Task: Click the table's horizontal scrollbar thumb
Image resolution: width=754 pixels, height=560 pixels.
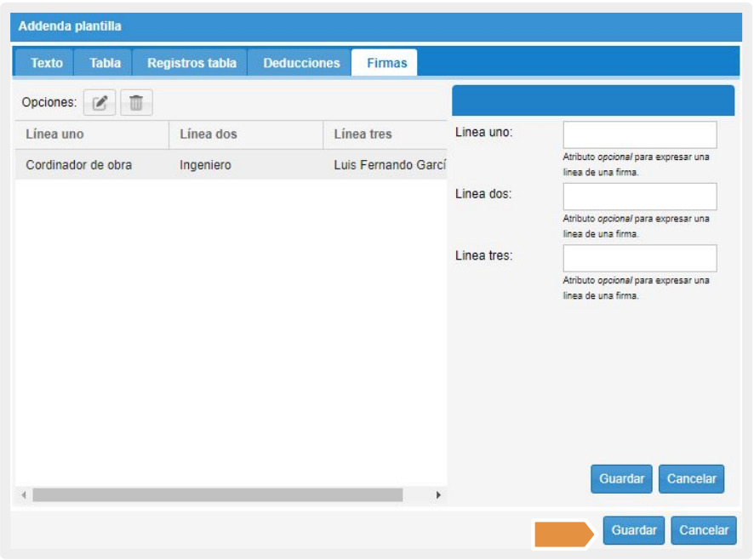Action: coord(217,494)
